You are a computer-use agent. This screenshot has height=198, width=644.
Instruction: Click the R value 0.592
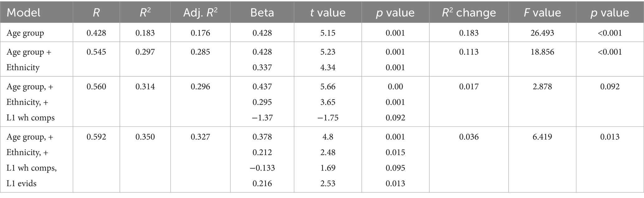pos(96,137)
